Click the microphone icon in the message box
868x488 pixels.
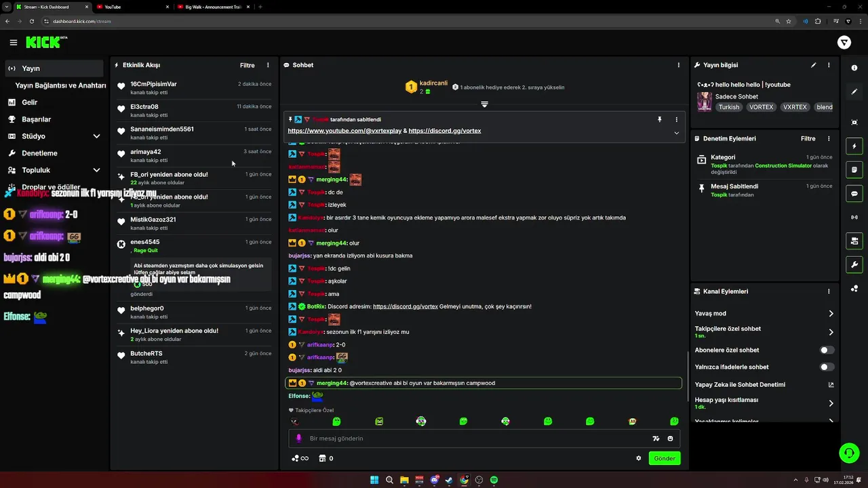click(x=298, y=439)
